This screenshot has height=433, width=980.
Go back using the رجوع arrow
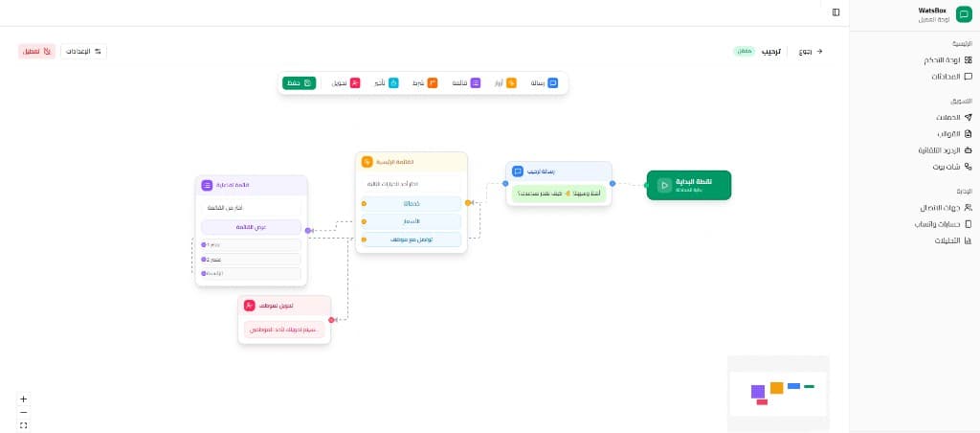[x=811, y=51]
